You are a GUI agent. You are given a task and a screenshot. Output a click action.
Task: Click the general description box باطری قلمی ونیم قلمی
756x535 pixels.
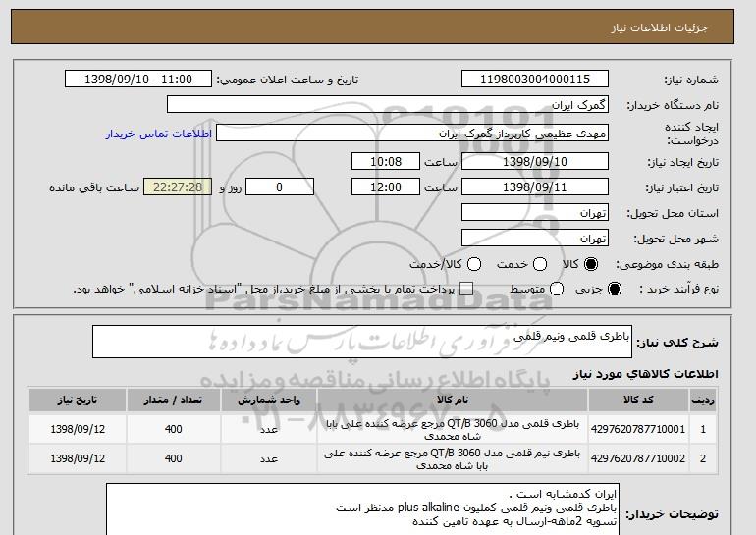[x=362, y=342]
